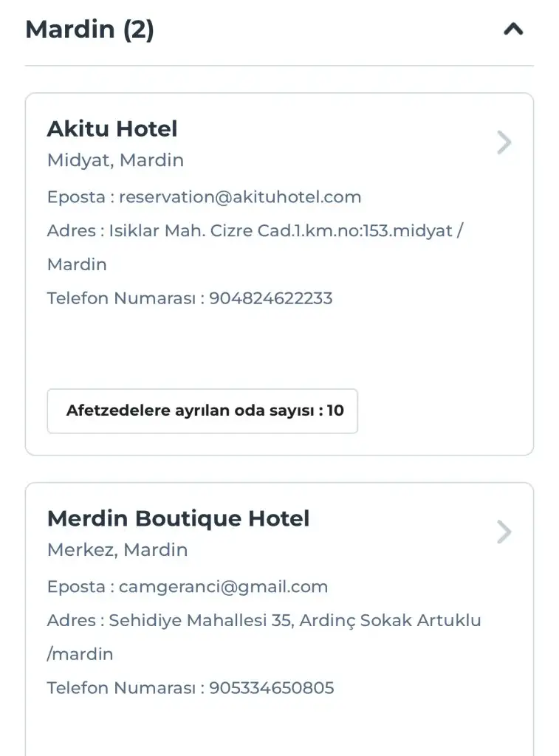Screen dimensions: 559x756
Task: Call Merdin Boutique number 905334650805
Action: pos(271,688)
